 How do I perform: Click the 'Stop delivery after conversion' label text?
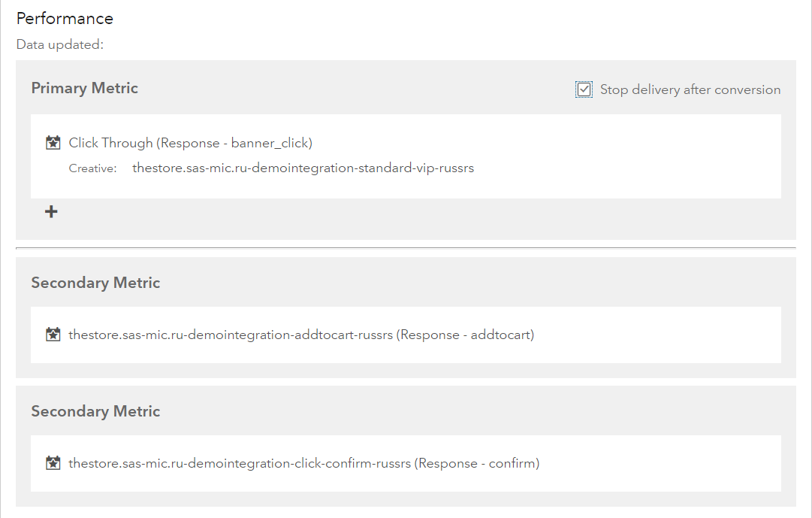pos(690,90)
